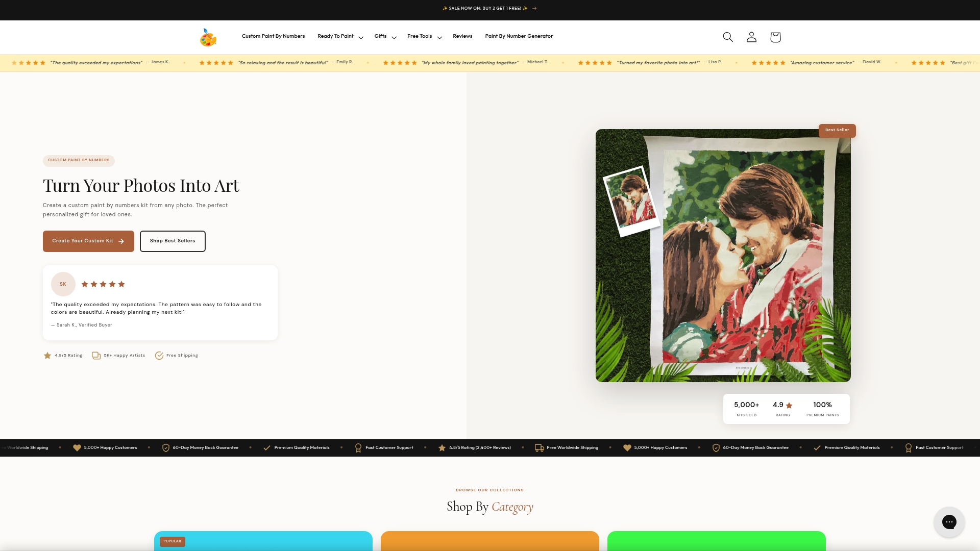980x551 pixels.
Task: Click Emily R. review quote in ticker
Action: 283,63
